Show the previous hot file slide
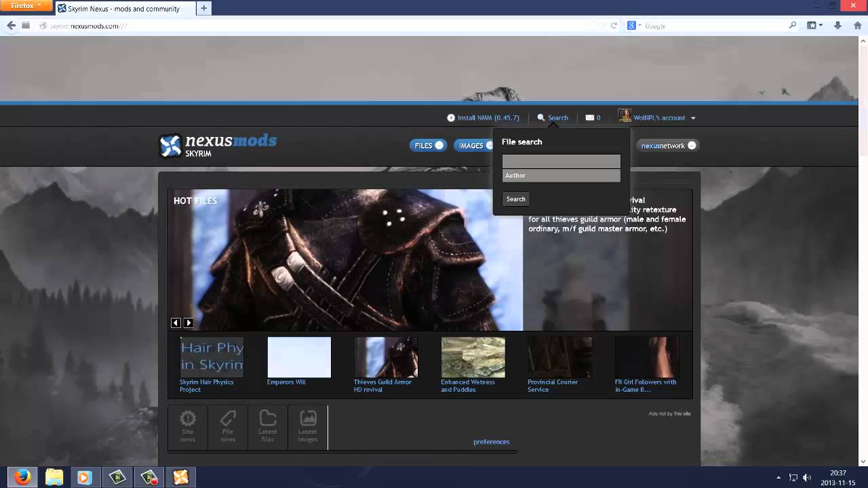 pos(176,323)
